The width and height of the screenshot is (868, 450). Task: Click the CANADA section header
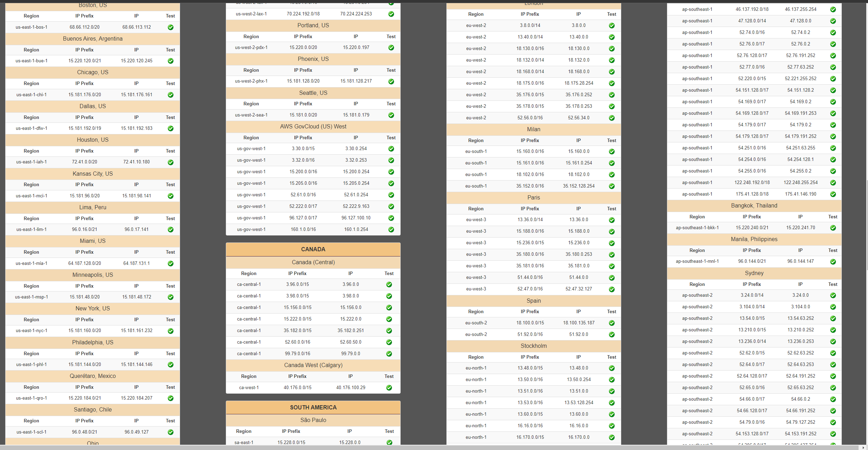click(313, 249)
